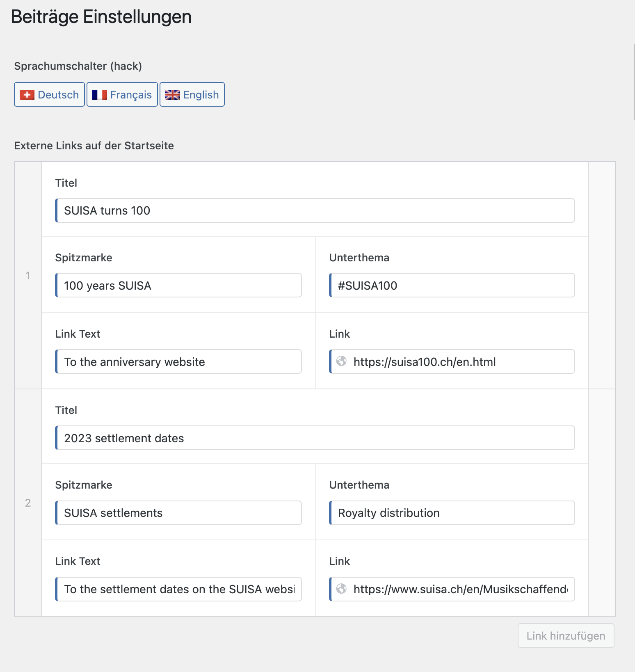Click the Unterthema field containing #SUISA100
The height and width of the screenshot is (672, 635).
pyautogui.click(x=451, y=285)
